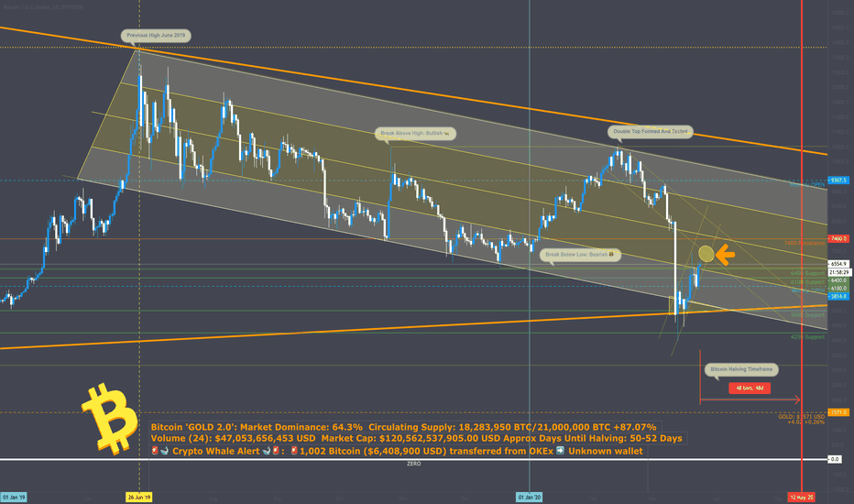Select the 'Double Top Formed And Tested' callout
Image resolution: width=854 pixels, height=504 pixels.
(x=651, y=132)
